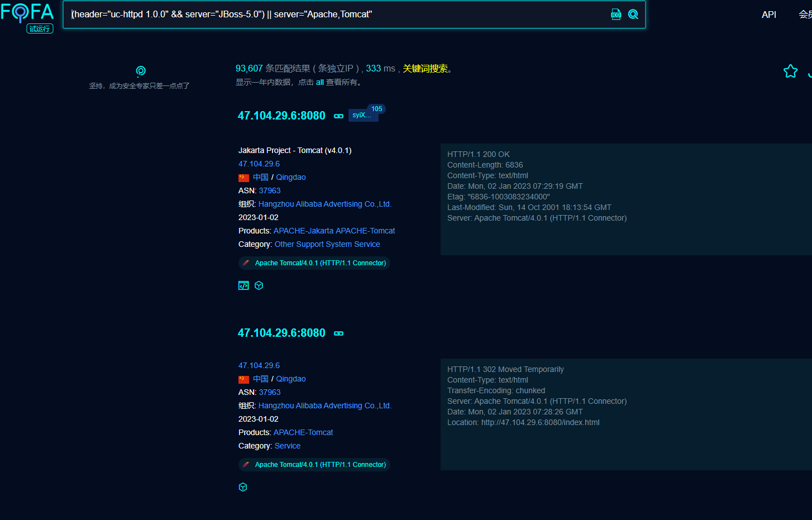The width and height of the screenshot is (812, 520).
Task: Open category Other Support System Service
Action: [327, 244]
